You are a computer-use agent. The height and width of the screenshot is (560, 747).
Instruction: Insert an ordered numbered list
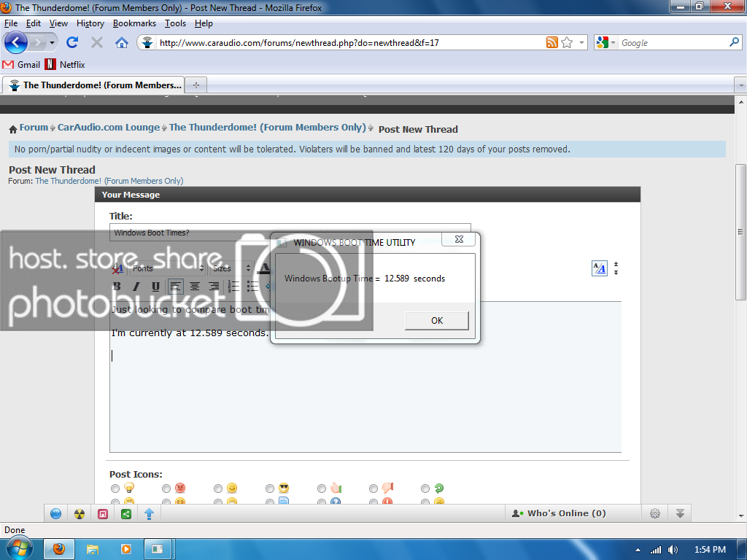[233, 286]
